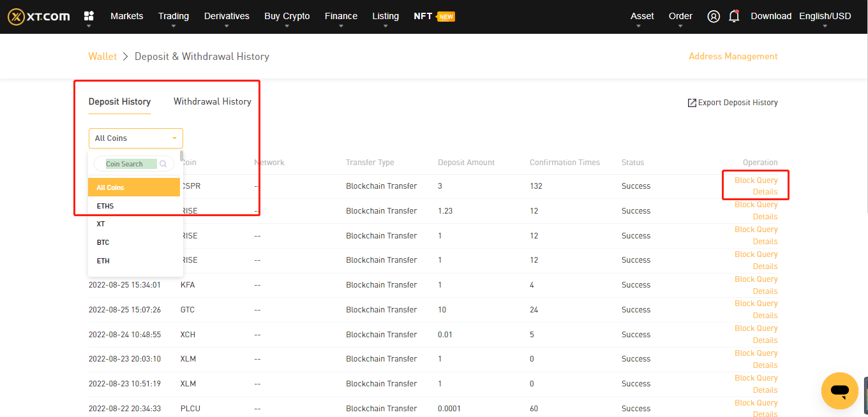868x417 pixels.
Task: Click the XT.com logo
Action: coord(39,17)
